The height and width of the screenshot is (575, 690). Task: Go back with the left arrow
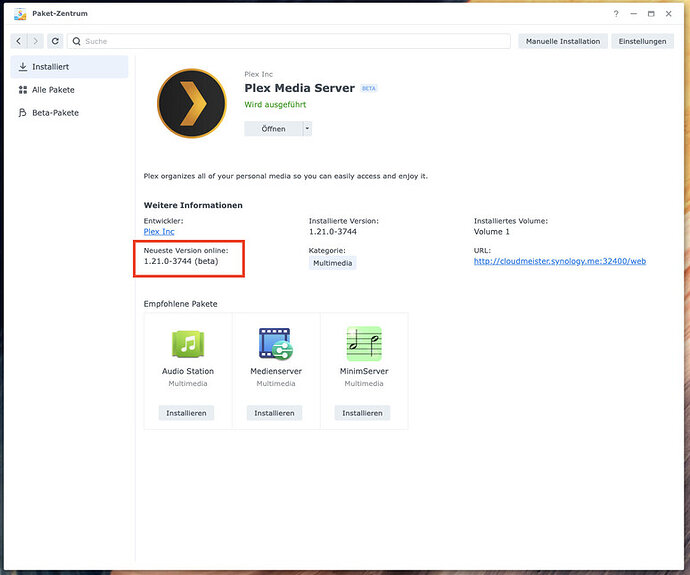tap(18, 41)
